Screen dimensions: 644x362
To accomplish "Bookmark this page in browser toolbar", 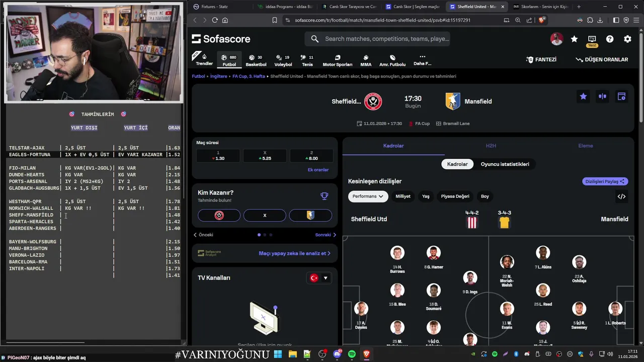I will click(x=275, y=20).
